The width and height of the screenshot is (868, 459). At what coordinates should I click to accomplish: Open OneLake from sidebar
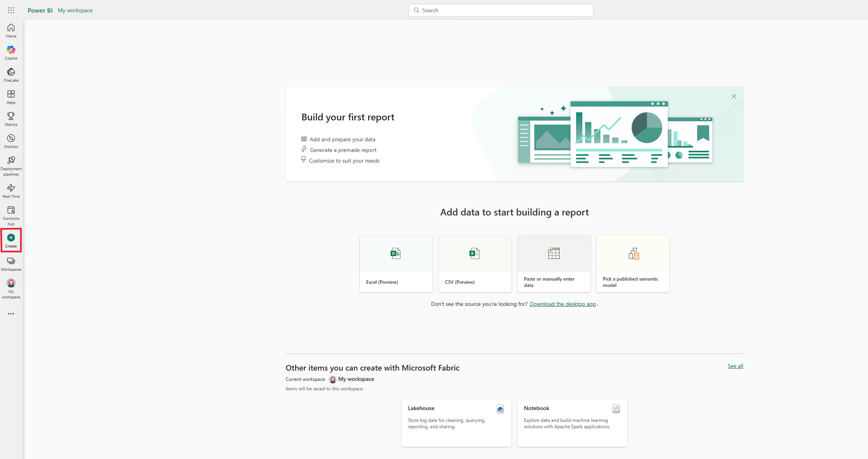pos(11,75)
